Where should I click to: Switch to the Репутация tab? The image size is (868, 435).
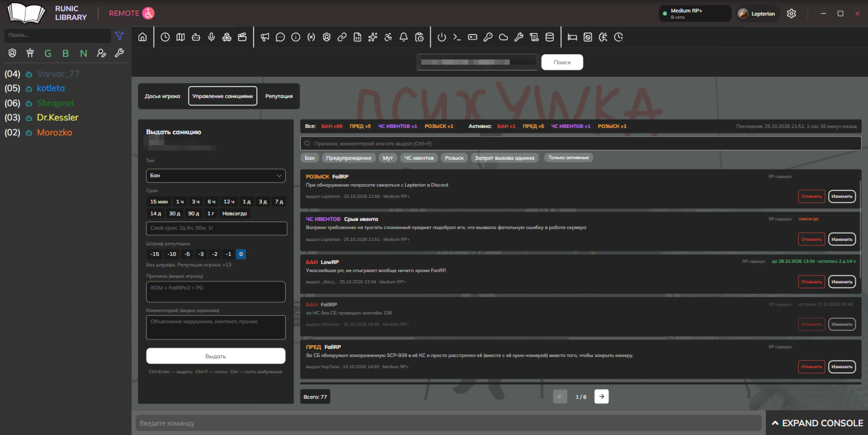pos(279,96)
